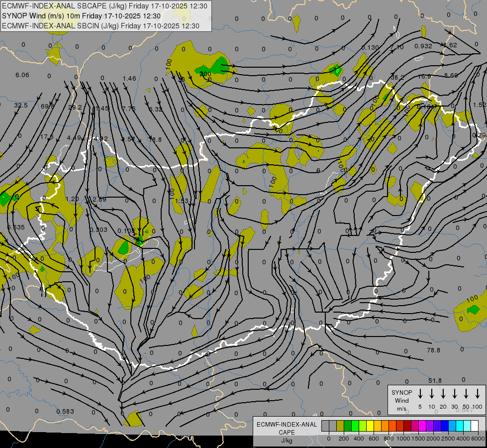Click the map value 0.130
Screen dimensions: 487x448
pyautogui.click(x=370, y=48)
